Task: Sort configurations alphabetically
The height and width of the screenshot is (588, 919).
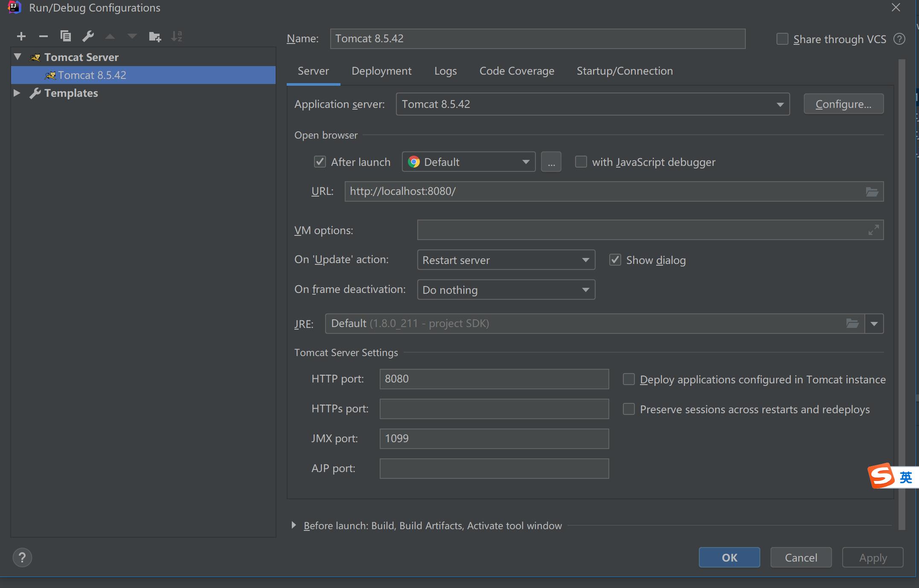Action: 177,37
